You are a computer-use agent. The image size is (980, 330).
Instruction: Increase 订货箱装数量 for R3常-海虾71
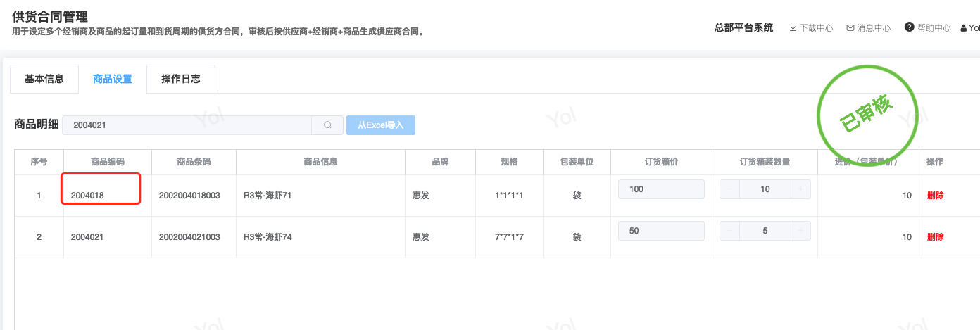click(x=800, y=189)
